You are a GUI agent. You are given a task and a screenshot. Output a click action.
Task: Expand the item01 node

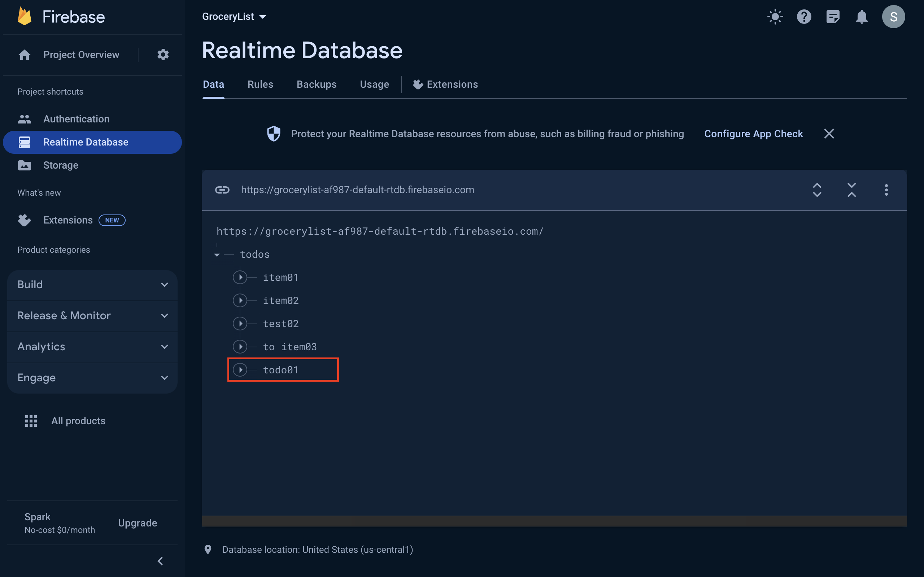240,277
